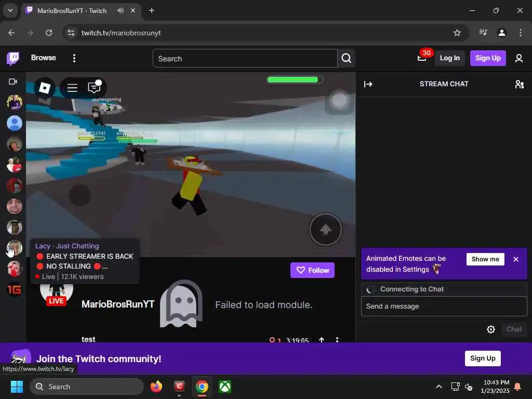532x399 pixels.
Task: Click the Twitch logo home icon
Action: [13, 58]
